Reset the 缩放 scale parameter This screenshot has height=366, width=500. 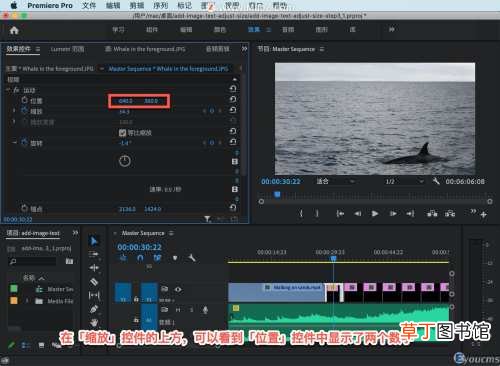coord(233,110)
